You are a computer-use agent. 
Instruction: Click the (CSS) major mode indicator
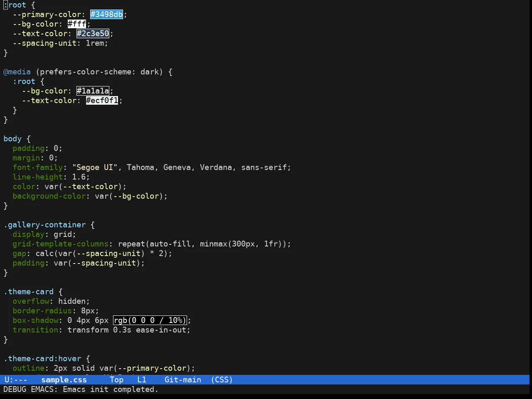pos(222,380)
